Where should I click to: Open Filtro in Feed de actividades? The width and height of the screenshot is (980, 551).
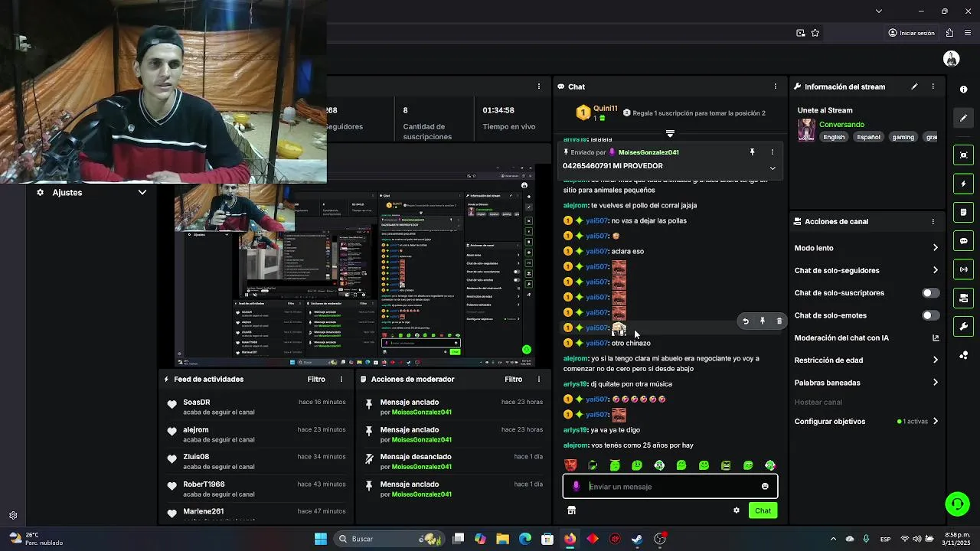coord(316,379)
